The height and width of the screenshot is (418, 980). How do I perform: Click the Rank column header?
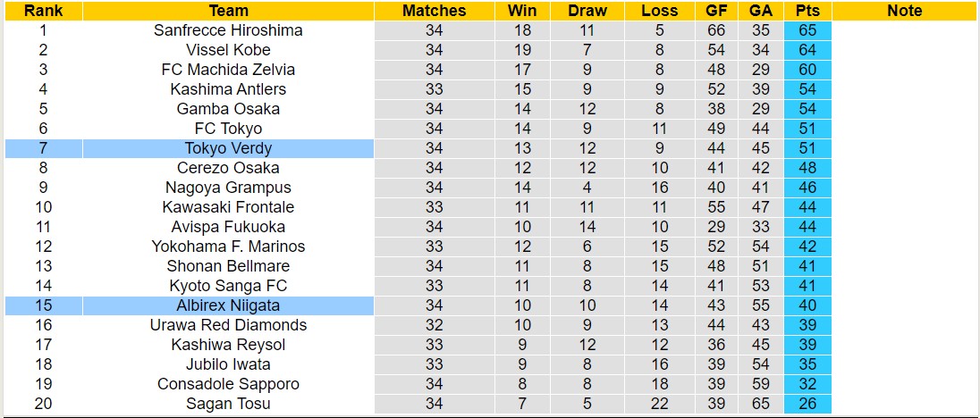coord(43,11)
